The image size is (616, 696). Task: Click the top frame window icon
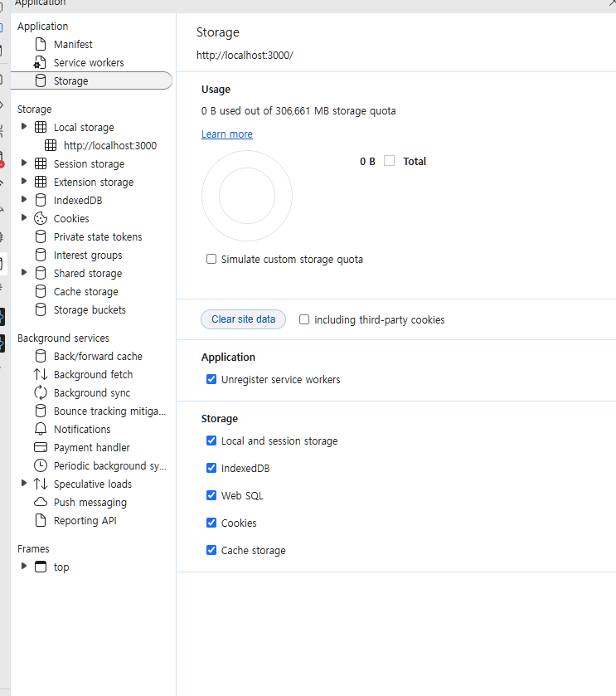(41, 567)
